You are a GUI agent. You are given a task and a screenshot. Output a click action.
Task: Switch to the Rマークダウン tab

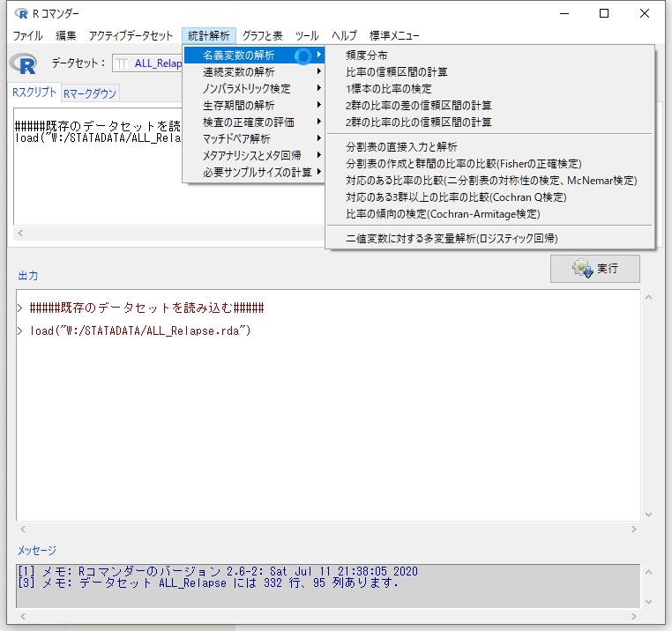tap(90, 93)
